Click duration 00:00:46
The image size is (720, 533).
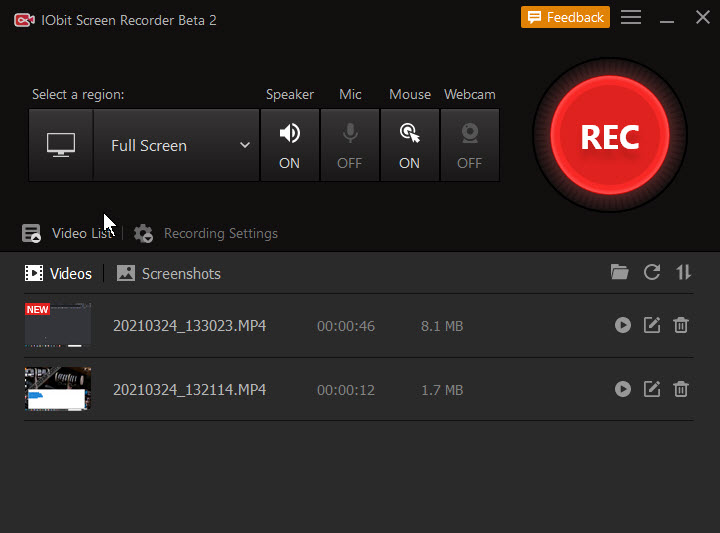coord(346,326)
